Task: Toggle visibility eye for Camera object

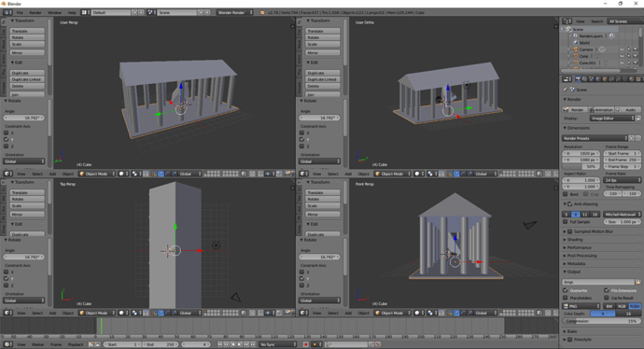Action: point(622,49)
